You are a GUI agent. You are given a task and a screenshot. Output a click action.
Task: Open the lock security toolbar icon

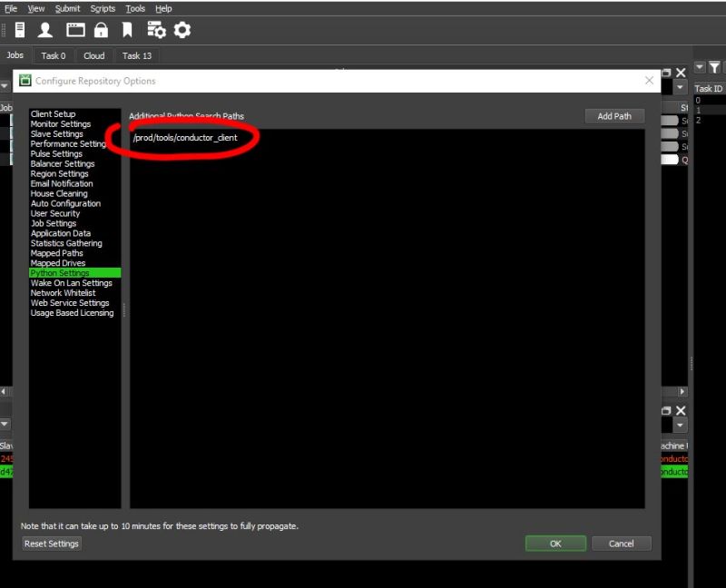pyautogui.click(x=103, y=29)
